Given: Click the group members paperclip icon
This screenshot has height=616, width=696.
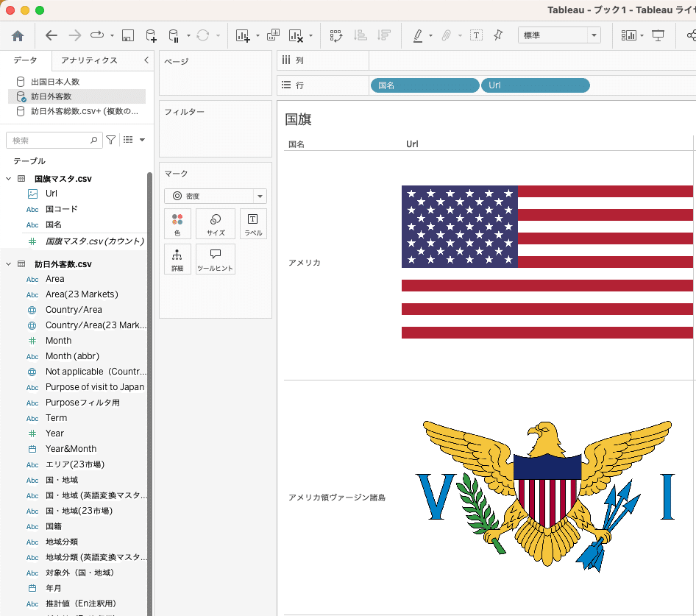Looking at the screenshot, I should click(447, 35).
